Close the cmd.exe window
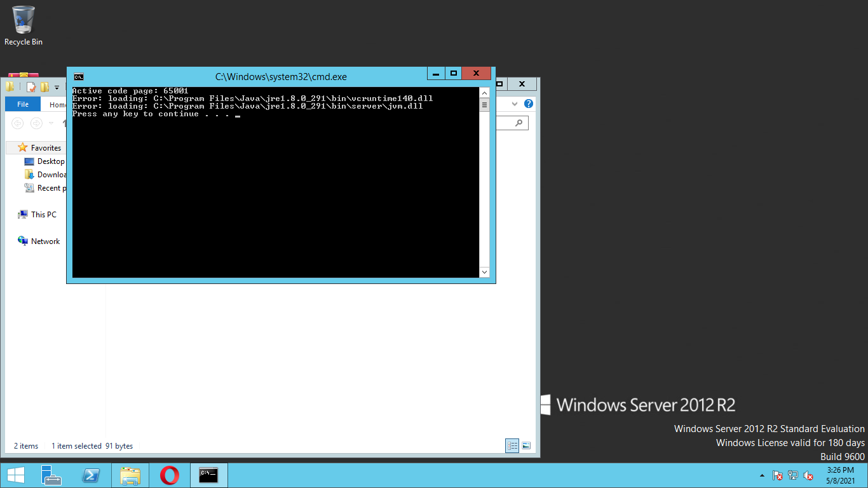The image size is (868, 488). tap(476, 73)
